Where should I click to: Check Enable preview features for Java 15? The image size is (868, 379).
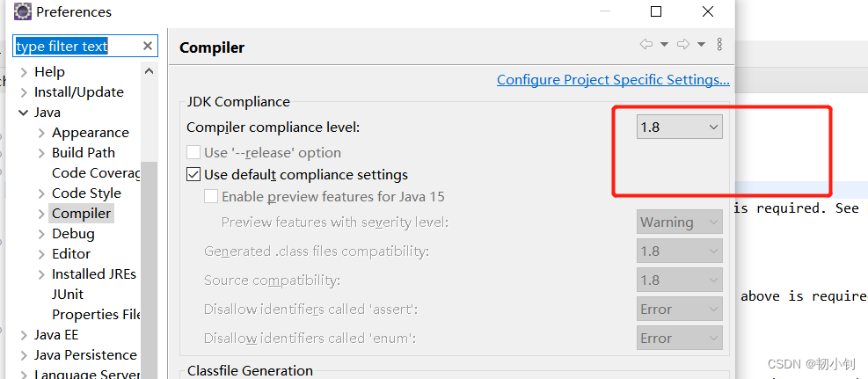pos(211,197)
